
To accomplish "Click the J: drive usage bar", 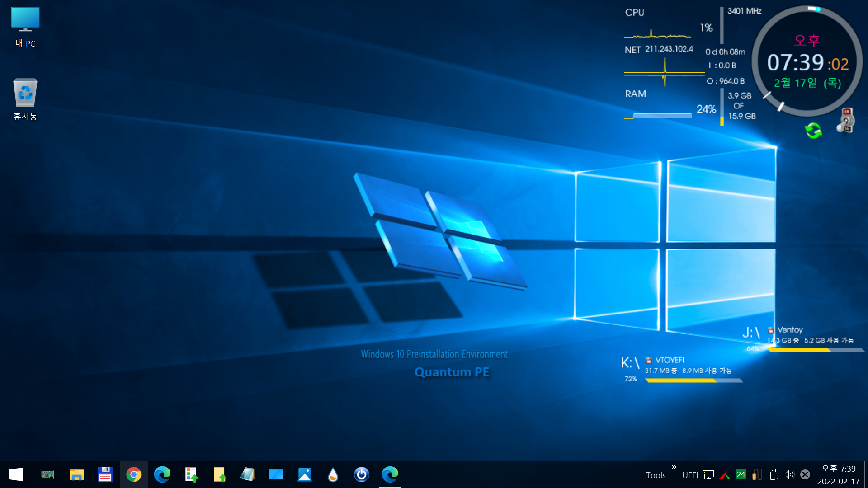I will pyautogui.click(x=816, y=350).
